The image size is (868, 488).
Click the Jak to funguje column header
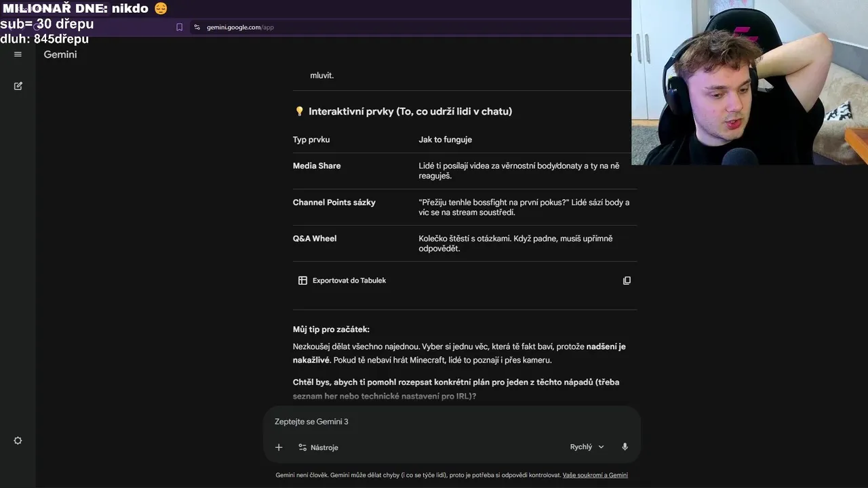click(445, 140)
